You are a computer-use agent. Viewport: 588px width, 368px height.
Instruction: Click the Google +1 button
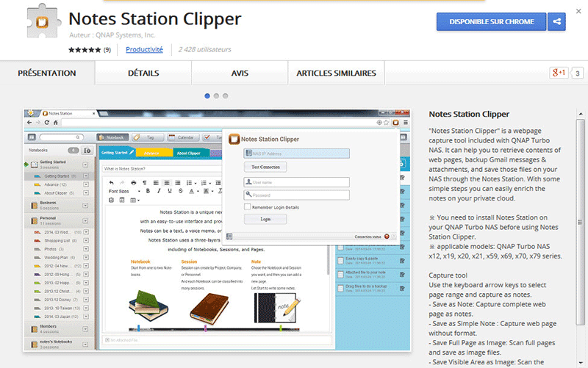559,73
